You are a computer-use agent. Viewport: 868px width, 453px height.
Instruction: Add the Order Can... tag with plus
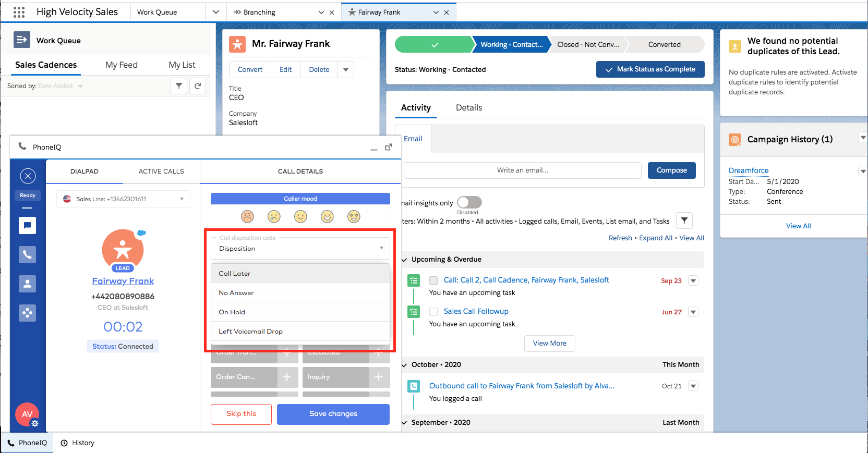(x=287, y=377)
